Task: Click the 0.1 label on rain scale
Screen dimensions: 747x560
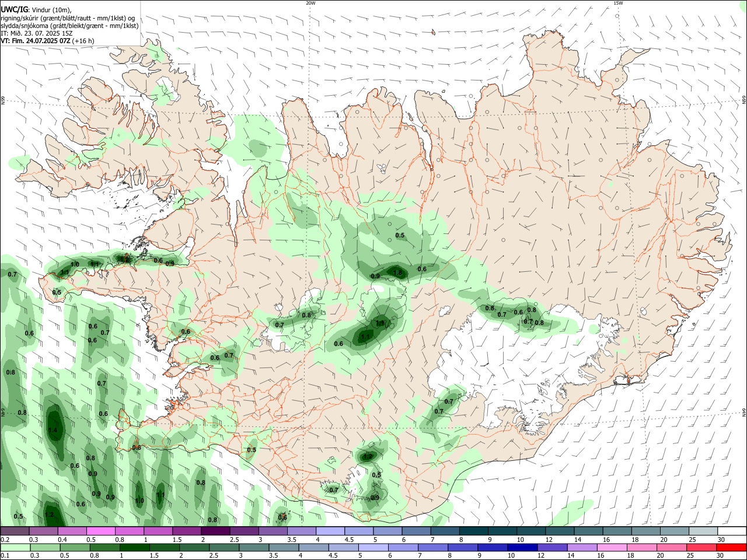Action: click(5, 555)
